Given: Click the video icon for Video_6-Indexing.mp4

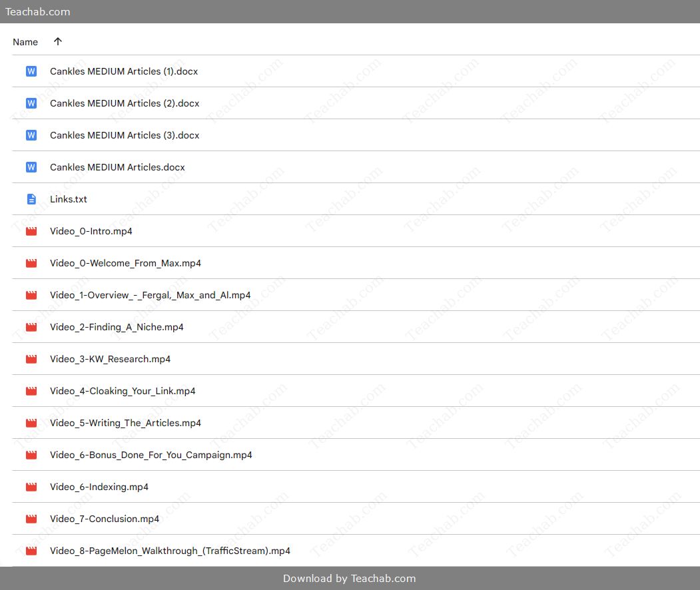Looking at the screenshot, I should tap(31, 487).
